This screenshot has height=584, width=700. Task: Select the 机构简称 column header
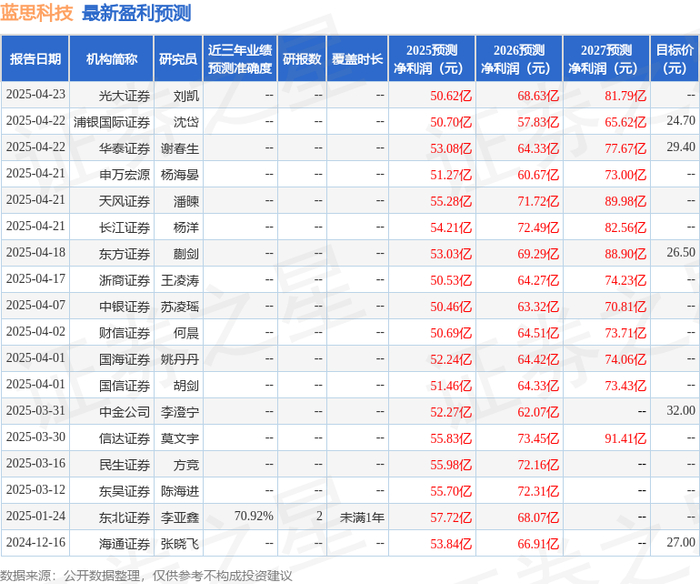coord(112,59)
